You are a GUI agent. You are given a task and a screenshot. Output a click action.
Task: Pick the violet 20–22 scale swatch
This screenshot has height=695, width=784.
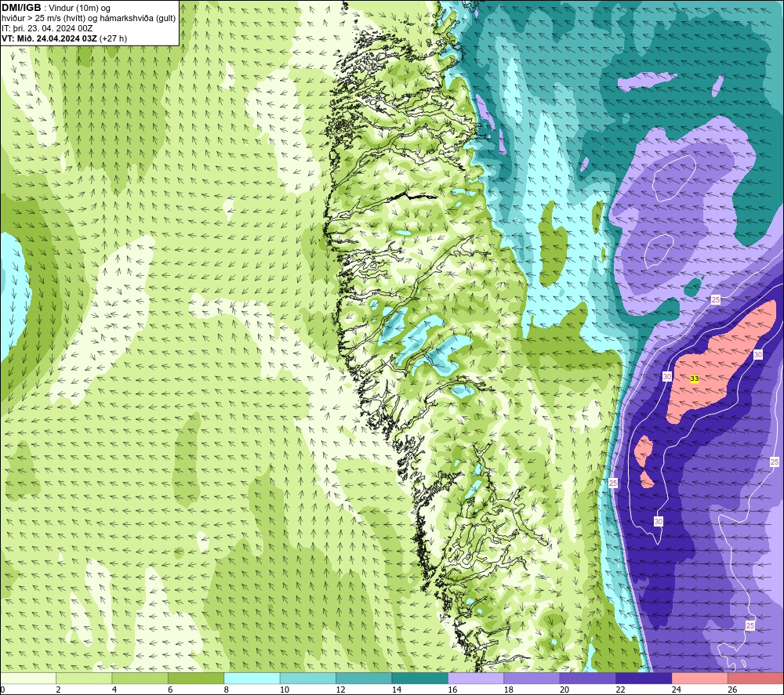click(x=588, y=678)
